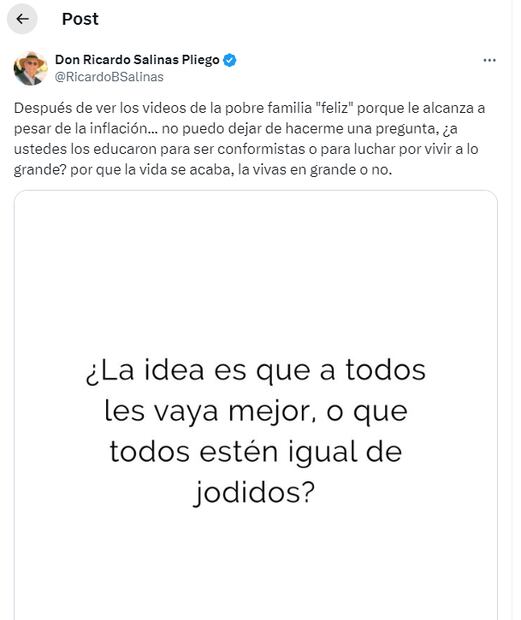Viewport: 521px width, 620px height.
Task: Click the last tweet line "grande? por que la vida"
Action: pyautogui.click(x=203, y=170)
